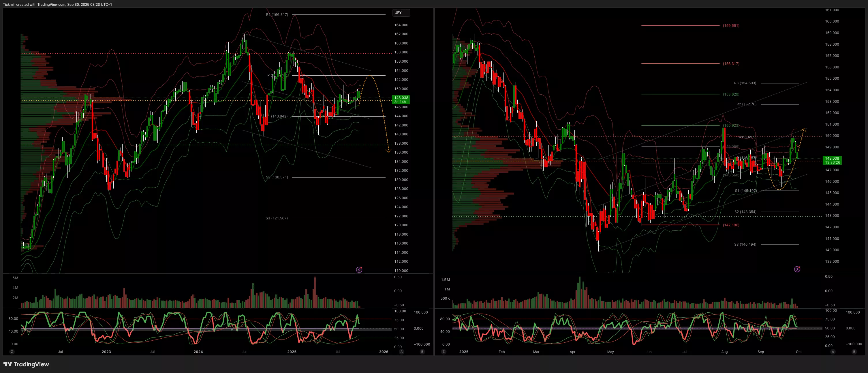
Task: Click the Aug marker on the right time axis
Action: pyautogui.click(x=724, y=352)
